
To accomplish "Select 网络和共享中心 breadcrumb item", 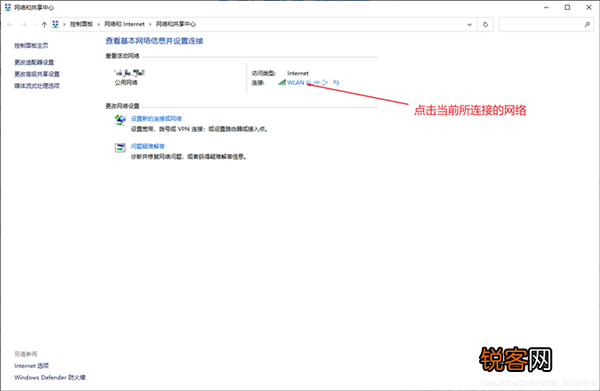I will pyautogui.click(x=176, y=24).
